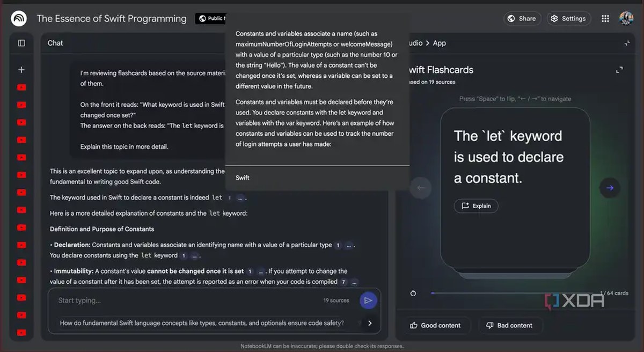Restart the flashcard deck
This screenshot has height=352, width=644.
click(x=413, y=293)
